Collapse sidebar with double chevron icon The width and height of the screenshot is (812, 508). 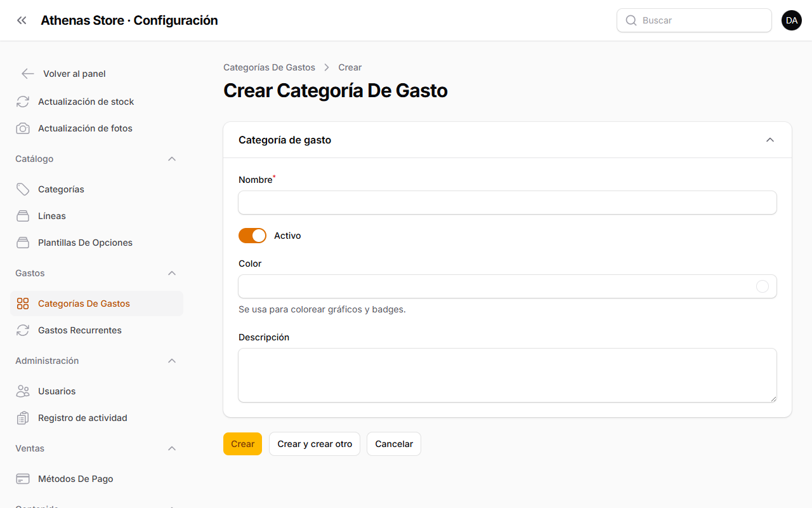click(x=22, y=20)
